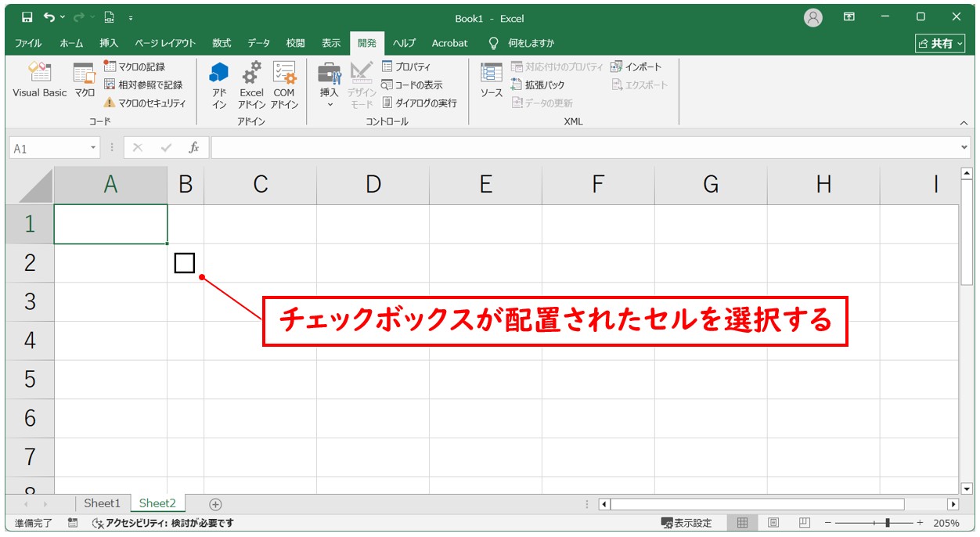The height and width of the screenshot is (537, 980).
Task: Click the Share (共有) button
Action: point(940,43)
